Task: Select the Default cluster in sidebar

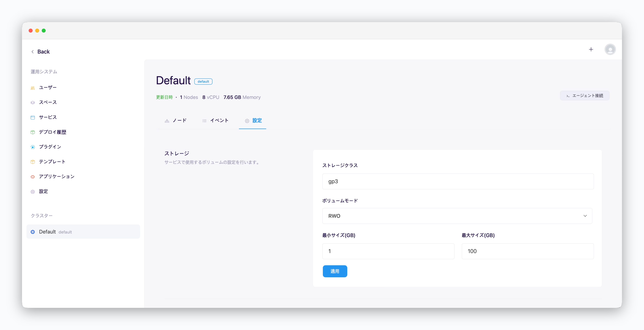Action: click(x=83, y=232)
